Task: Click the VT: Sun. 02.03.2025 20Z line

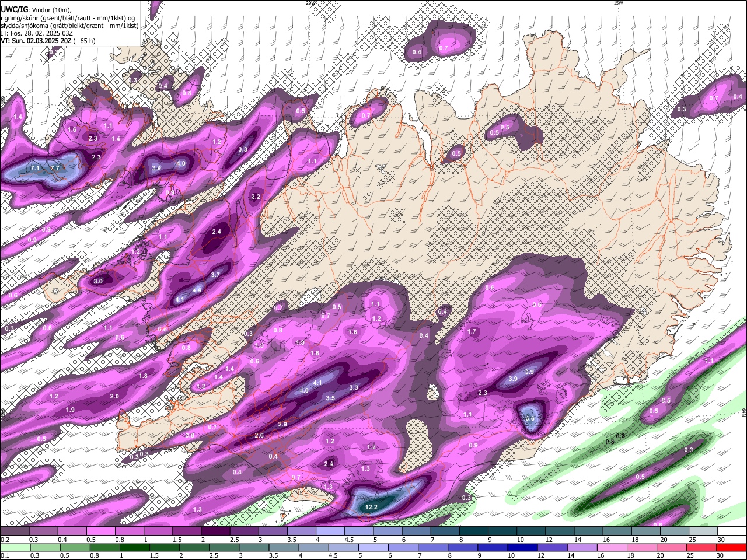Action: pos(48,41)
